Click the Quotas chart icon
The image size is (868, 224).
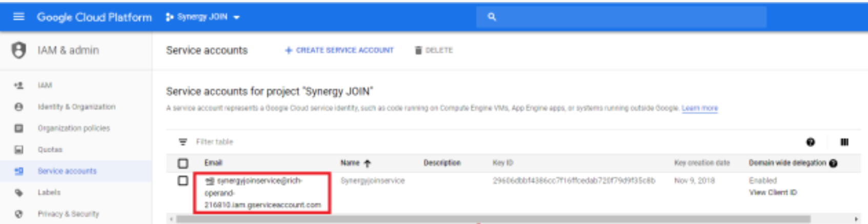pyautogui.click(x=19, y=150)
